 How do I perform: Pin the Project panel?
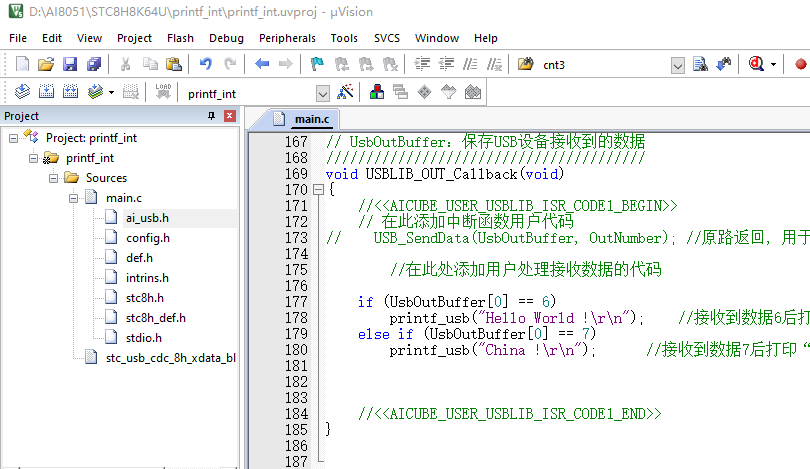[211, 116]
